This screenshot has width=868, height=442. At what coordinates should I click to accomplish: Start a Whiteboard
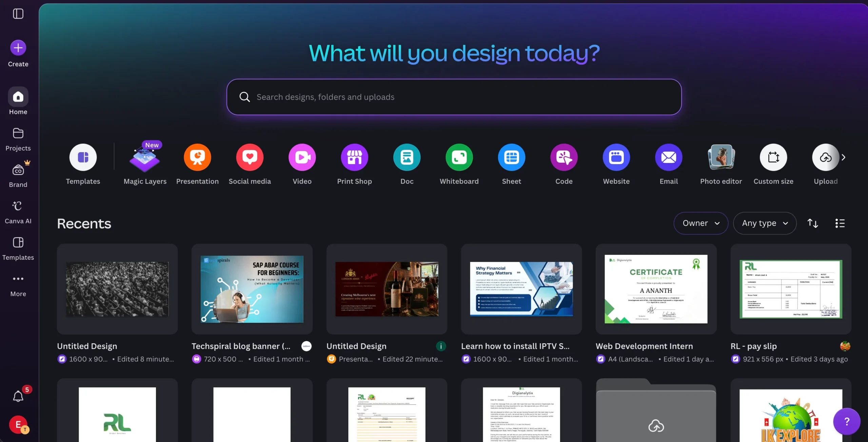click(459, 164)
